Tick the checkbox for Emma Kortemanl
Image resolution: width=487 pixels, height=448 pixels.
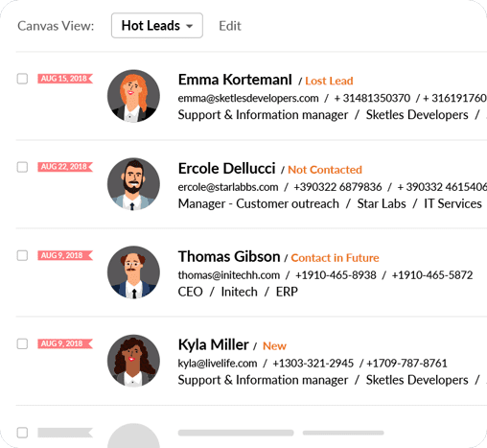click(22, 79)
